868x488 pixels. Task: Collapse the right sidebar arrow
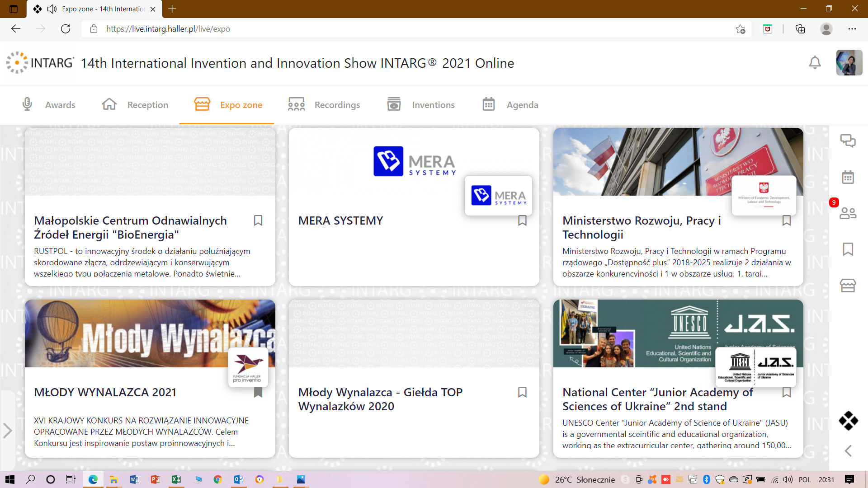click(x=848, y=450)
